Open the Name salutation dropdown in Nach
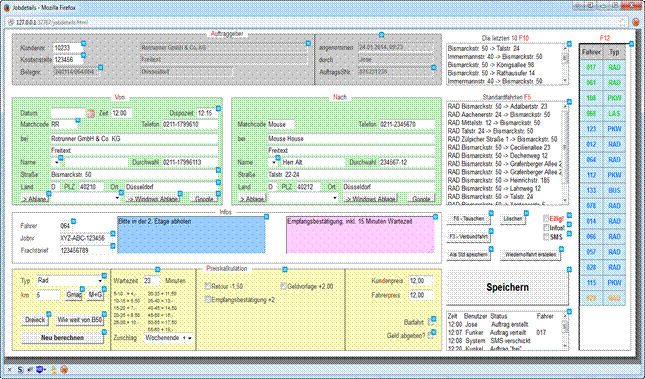The image size is (645, 379). point(274,163)
